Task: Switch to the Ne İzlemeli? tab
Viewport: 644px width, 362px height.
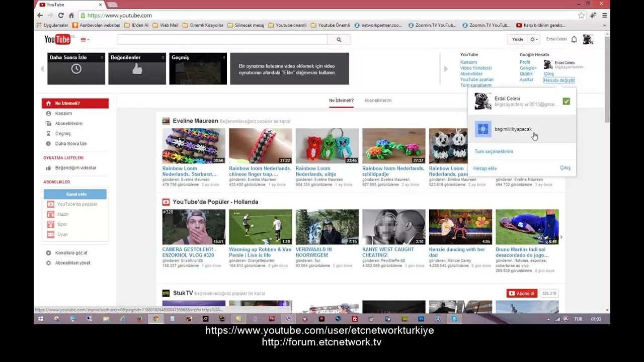Action: (x=341, y=101)
